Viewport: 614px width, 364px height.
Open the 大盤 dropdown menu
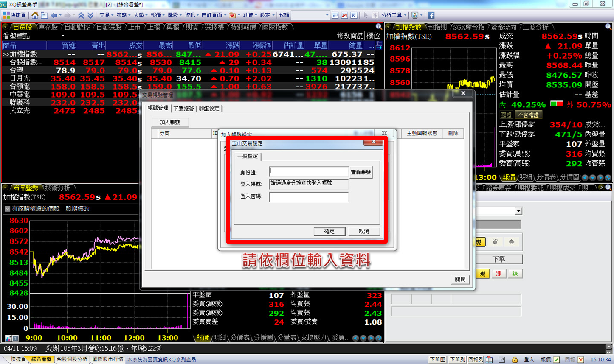[140, 15]
